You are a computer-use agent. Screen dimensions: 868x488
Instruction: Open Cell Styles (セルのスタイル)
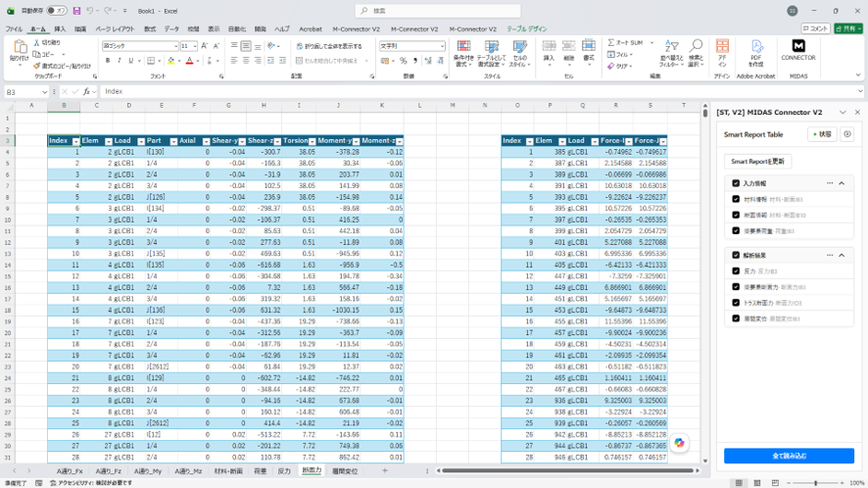click(519, 54)
